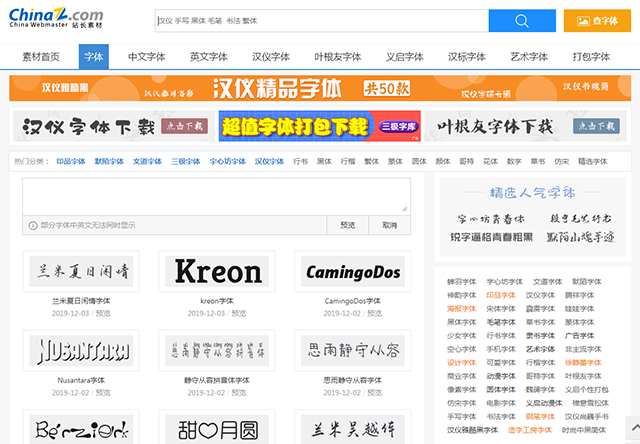
Task: Open the 素材首页 navigation item
Action: (41, 58)
